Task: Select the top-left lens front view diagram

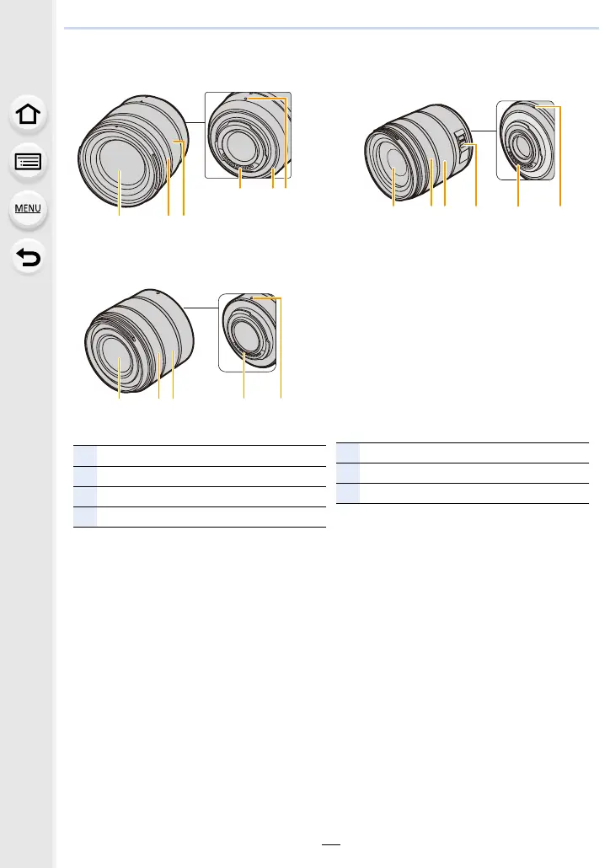Action: click(x=133, y=151)
